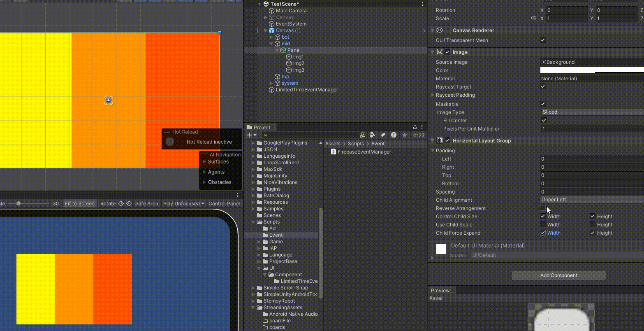Viewport: 644px width, 331px height.
Task: Open Image Type Sliced dropdown
Action: (592, 112)
